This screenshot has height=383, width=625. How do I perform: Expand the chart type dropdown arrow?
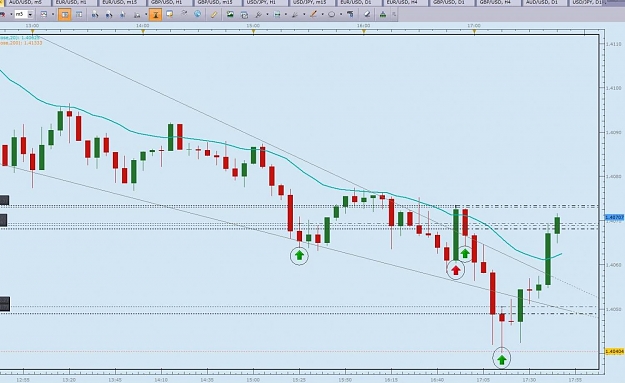(x=53, y=14)
